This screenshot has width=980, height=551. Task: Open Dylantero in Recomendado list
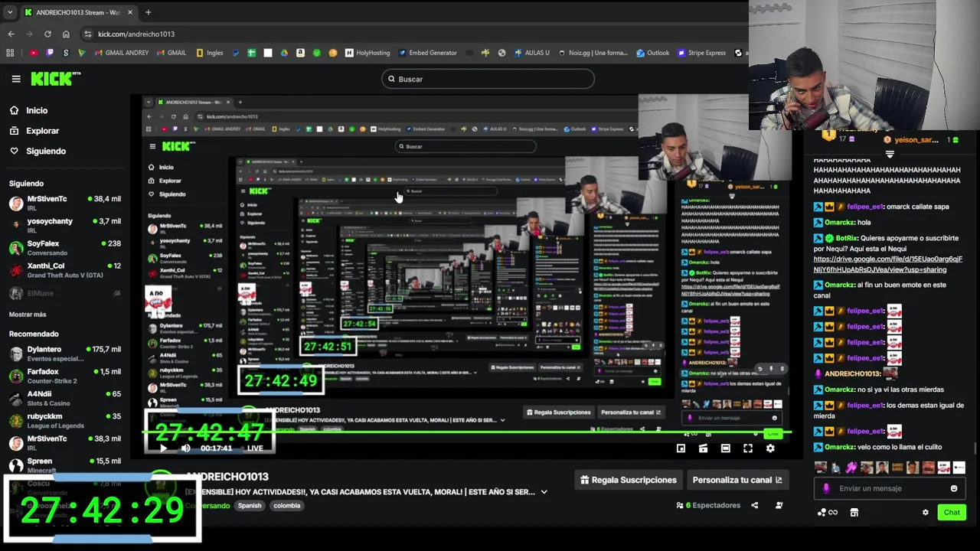click(x=65, y=354)
